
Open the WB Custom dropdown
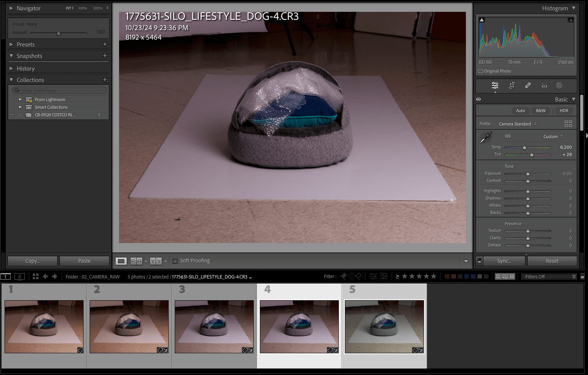(553, 136)
